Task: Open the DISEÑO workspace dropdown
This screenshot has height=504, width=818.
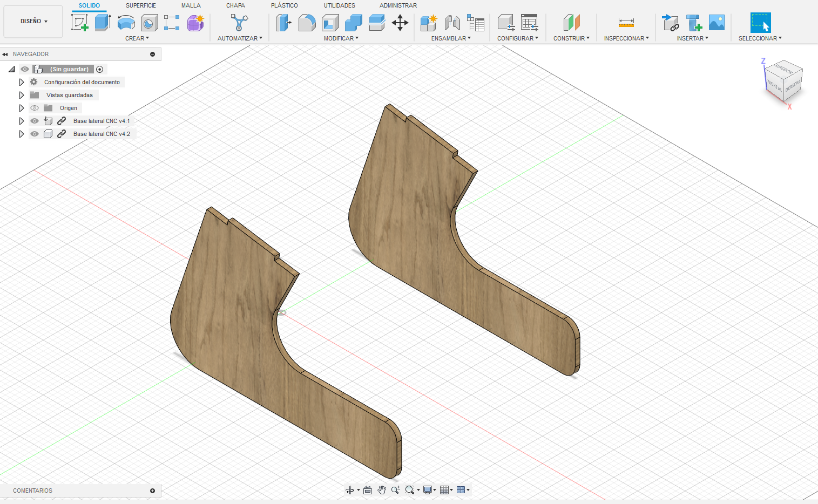Action: [x=33, y=21]
